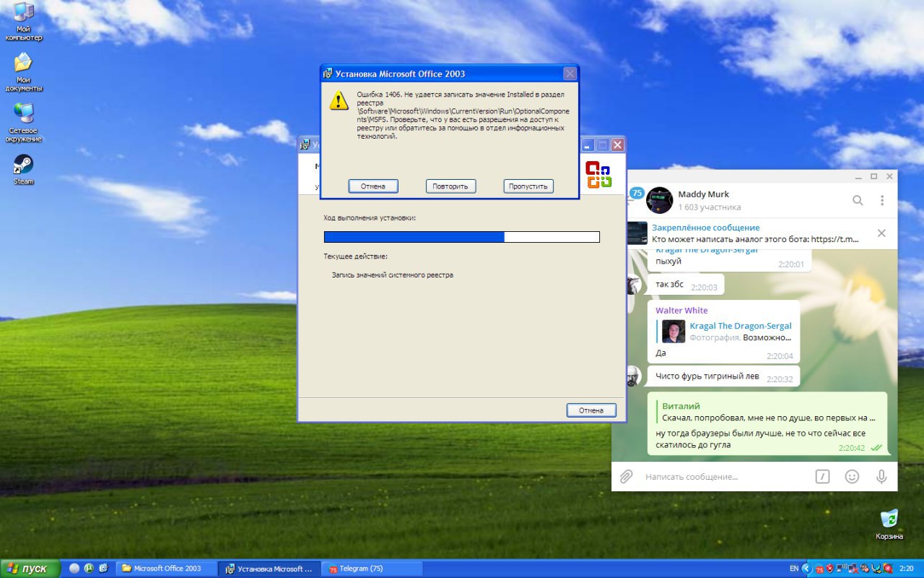
Task: Click the last tray icon before the clock
Action: tap(887, 569)
